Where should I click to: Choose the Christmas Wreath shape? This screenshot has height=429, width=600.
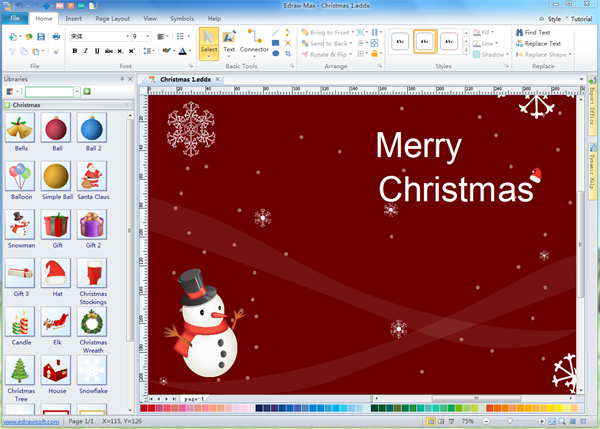92,322
